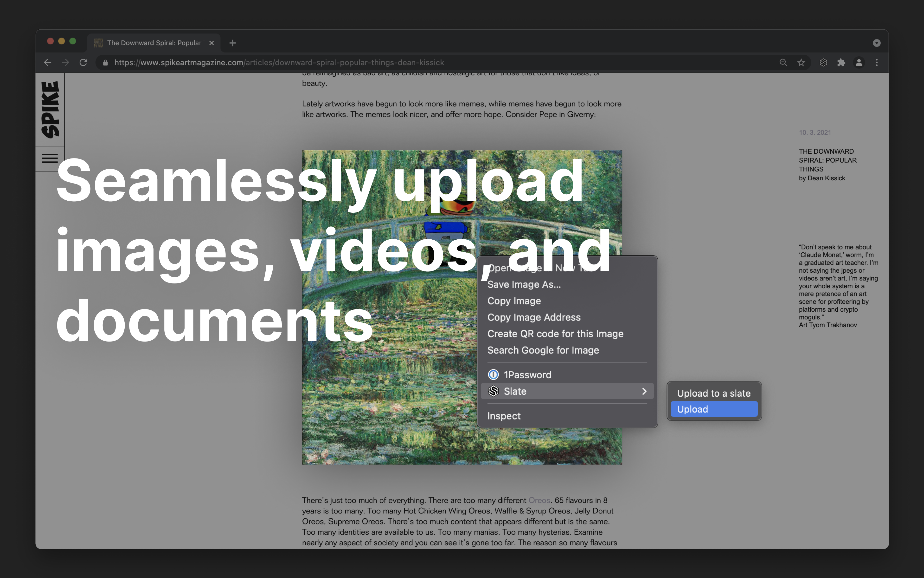Screen dimensions: 924x578
Task: Choose Copy Image Address menu item
Action: click(567, 317)
